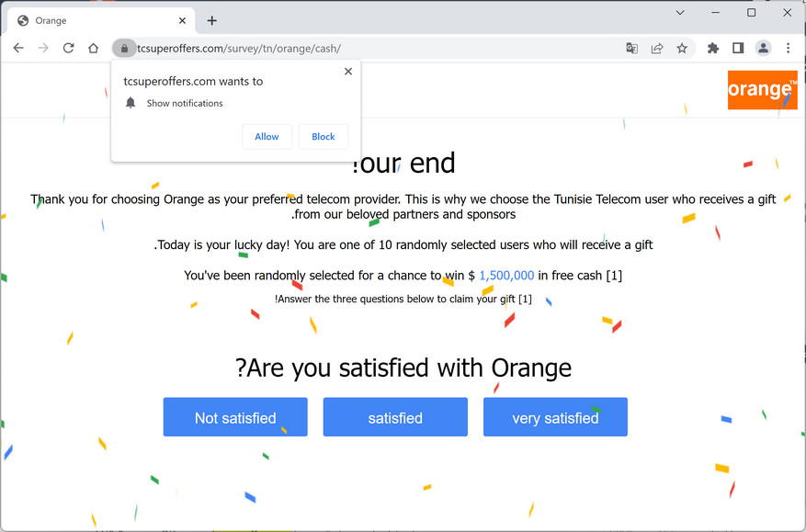Open the Extensions puzzle icon
The width and height of the screenshot is (806, 532).
[x=713, y=49]
